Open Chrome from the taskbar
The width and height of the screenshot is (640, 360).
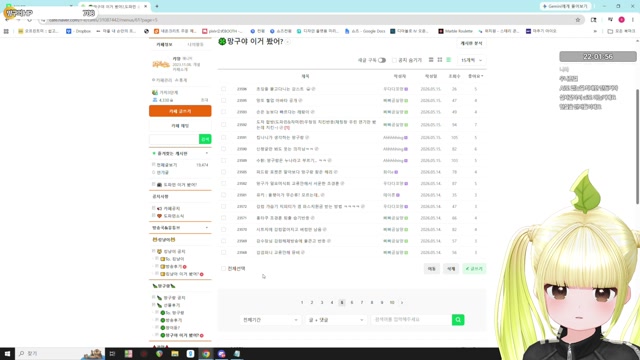(206, 354)
